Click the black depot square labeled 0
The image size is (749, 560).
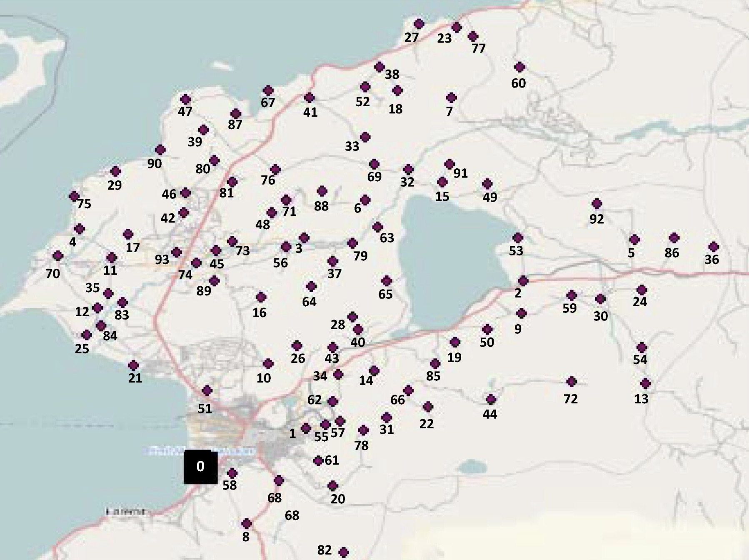[x=200, y=467]
